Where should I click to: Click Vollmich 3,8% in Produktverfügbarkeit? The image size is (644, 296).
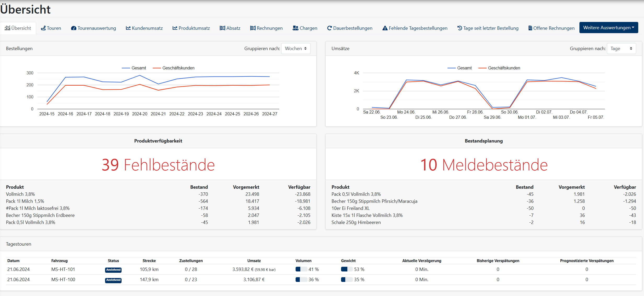(x=20, y=194)
